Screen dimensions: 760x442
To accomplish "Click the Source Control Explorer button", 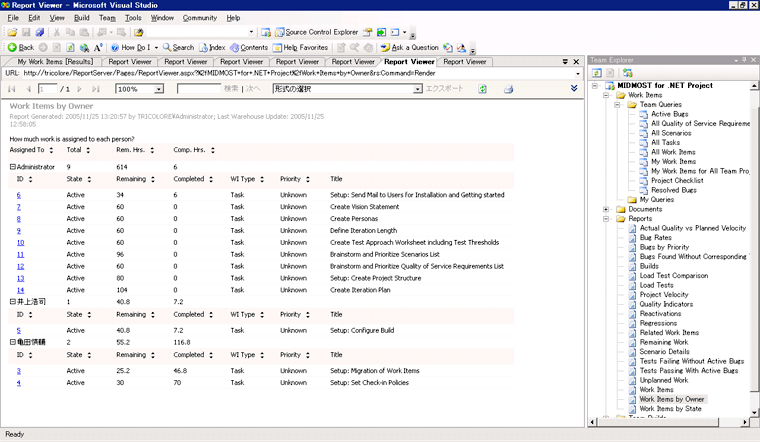I will (317, 32).
